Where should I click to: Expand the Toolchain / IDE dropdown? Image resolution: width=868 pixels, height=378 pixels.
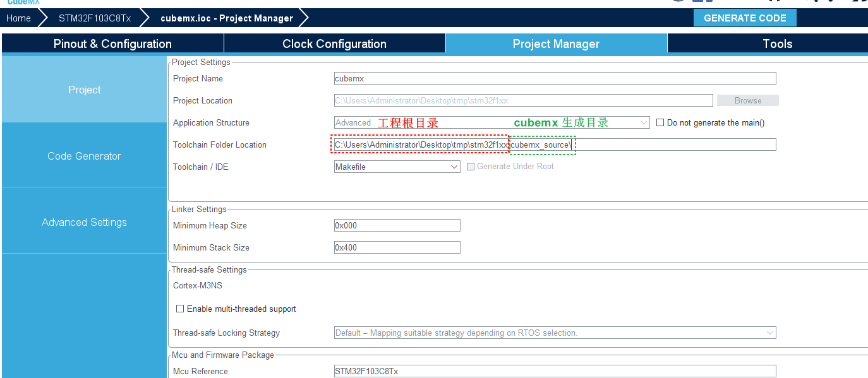[397, 167]
